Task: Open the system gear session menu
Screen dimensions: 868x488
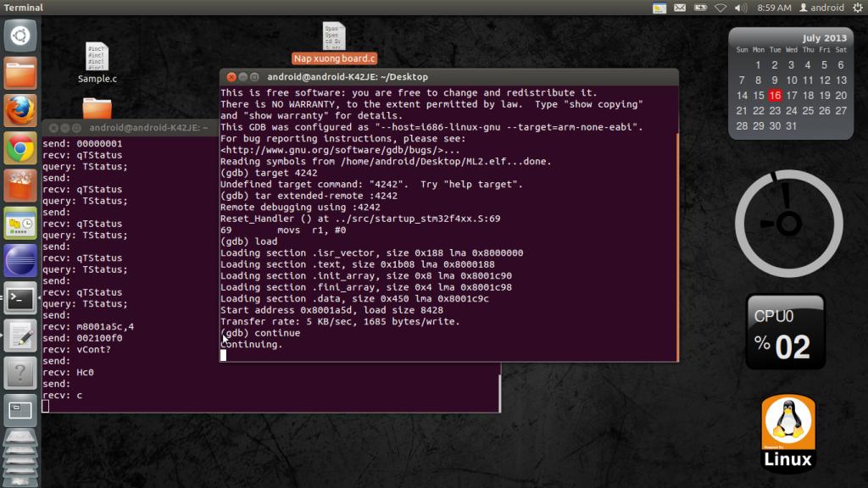Action: [x=858, y=8]
